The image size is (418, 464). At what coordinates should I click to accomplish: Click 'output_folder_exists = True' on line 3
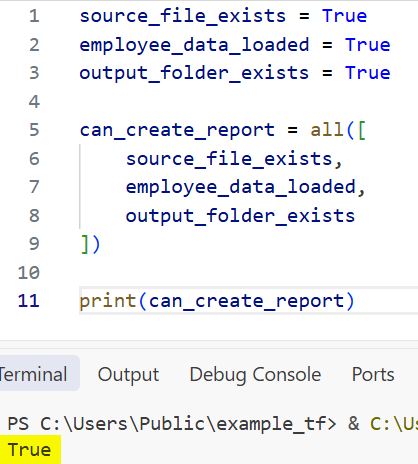point(235,73)
